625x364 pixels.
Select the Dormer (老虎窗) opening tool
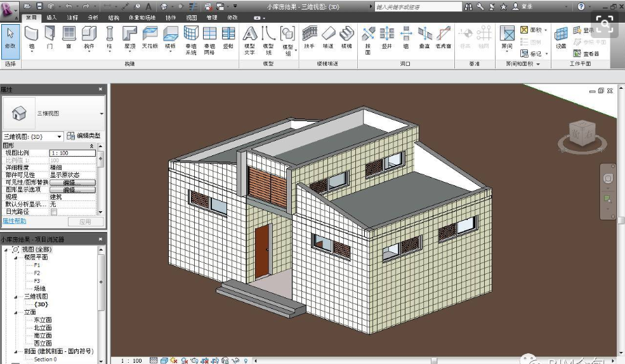[x=444, y=38]
